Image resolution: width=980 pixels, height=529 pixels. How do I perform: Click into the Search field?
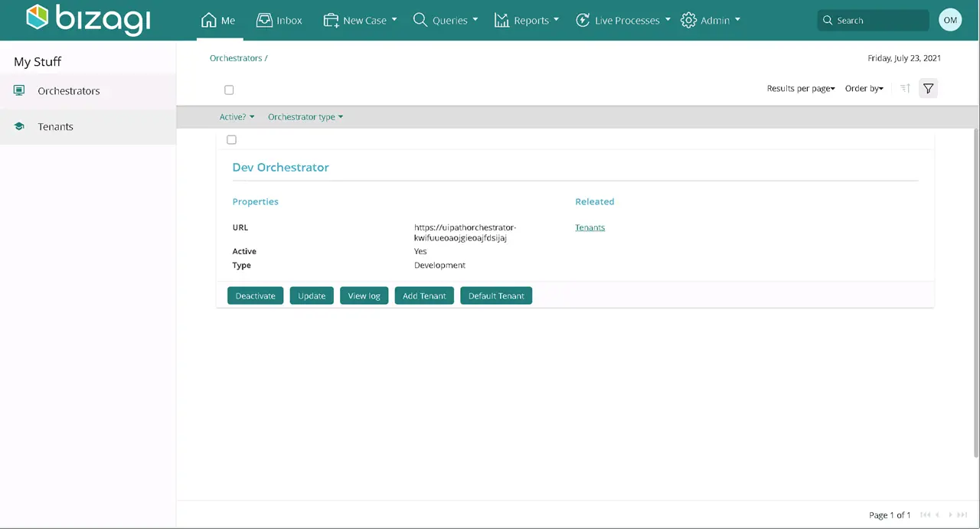(873, 21)
